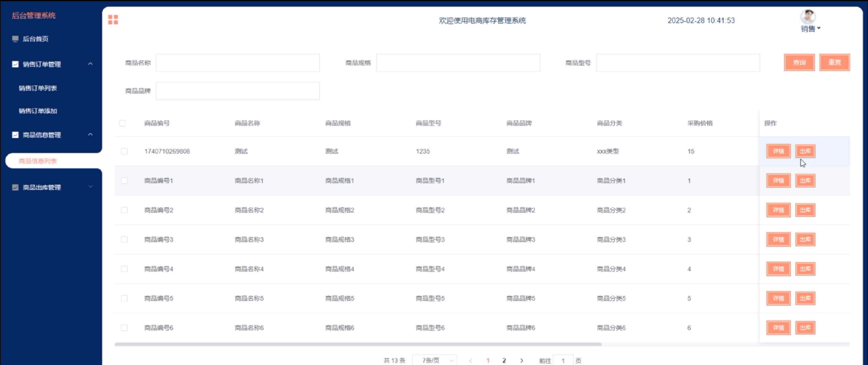
Task: Go to next page arrow
Action: coord(521,360)
